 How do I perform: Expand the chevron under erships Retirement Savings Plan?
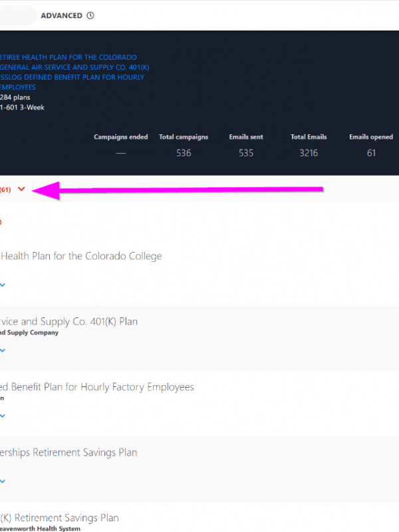3,481
